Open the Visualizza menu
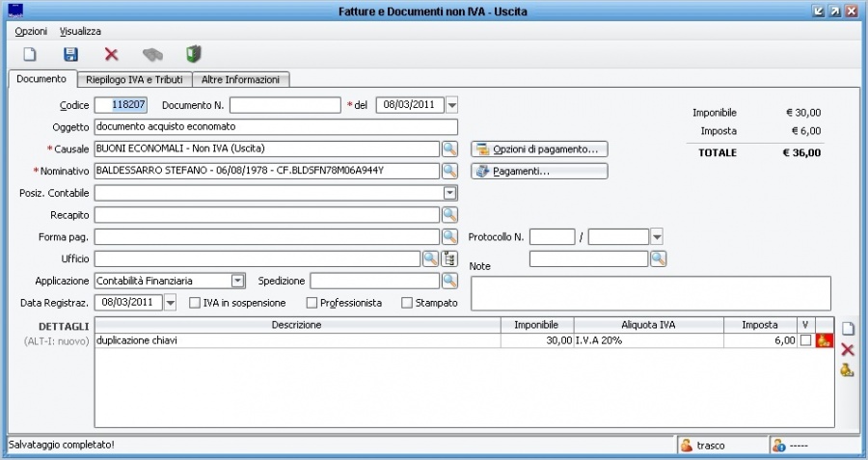The image size is (868, 460). [x=80, y=31]
